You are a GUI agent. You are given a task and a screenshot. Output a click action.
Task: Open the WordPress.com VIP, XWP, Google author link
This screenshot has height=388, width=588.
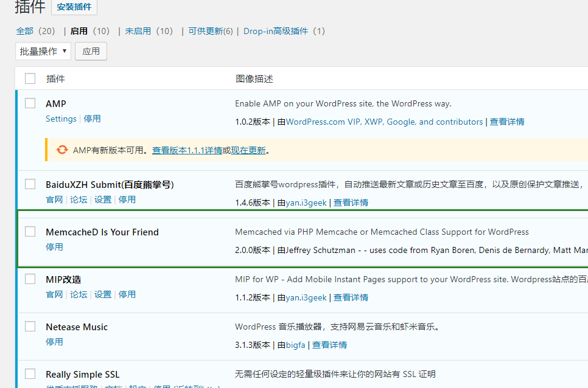point(384,122)
